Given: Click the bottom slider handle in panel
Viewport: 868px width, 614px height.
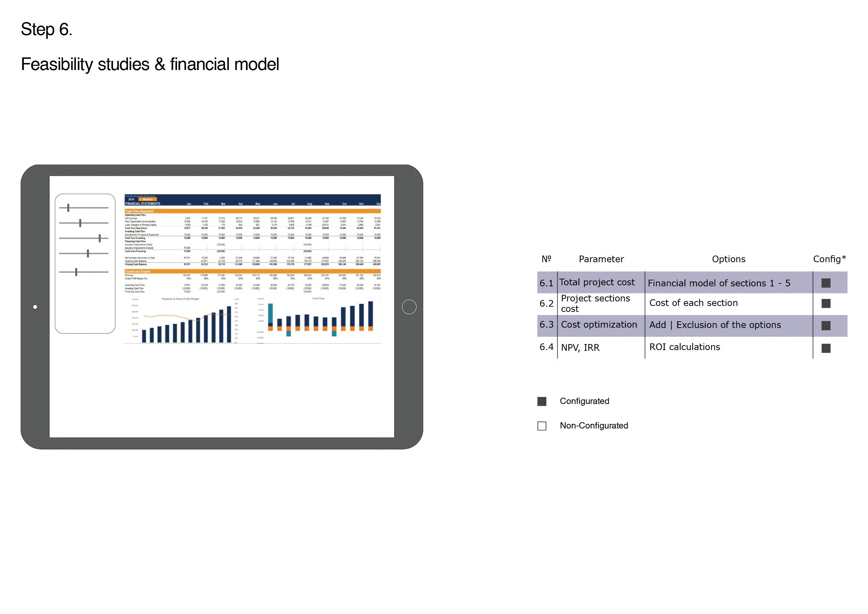Looking at the screenshot, I should (x=76, y=272).
